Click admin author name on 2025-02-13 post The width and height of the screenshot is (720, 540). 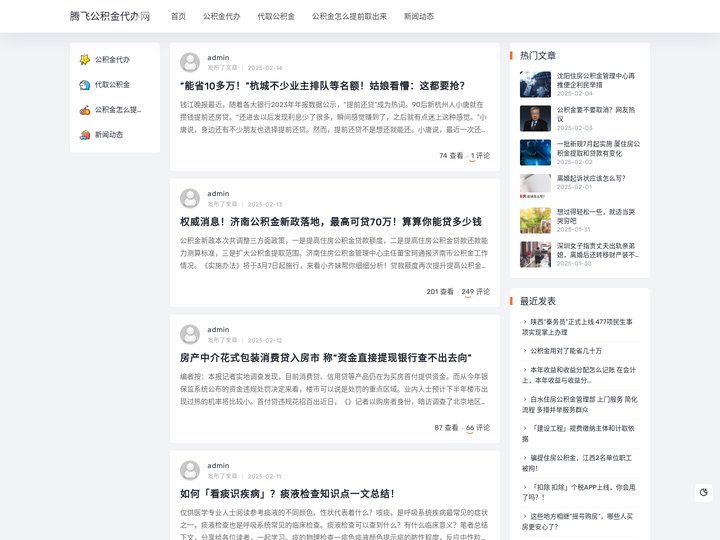point(218,193)
